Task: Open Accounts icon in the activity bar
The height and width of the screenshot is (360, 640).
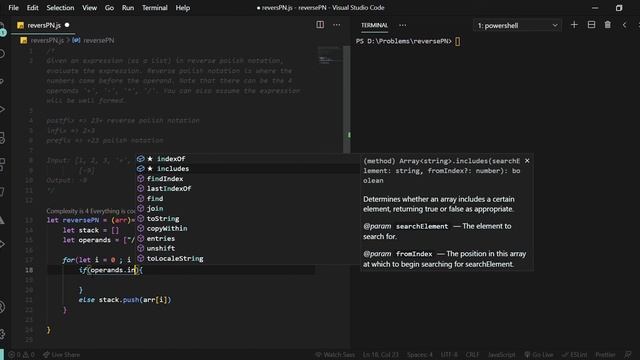Action: [x=3, y=307]
